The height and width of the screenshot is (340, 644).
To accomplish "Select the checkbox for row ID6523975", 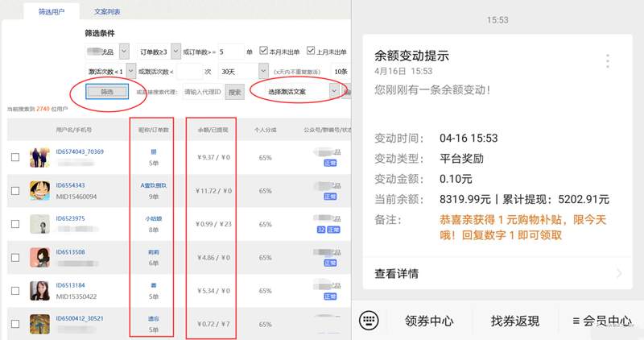I will coord(15,224).
